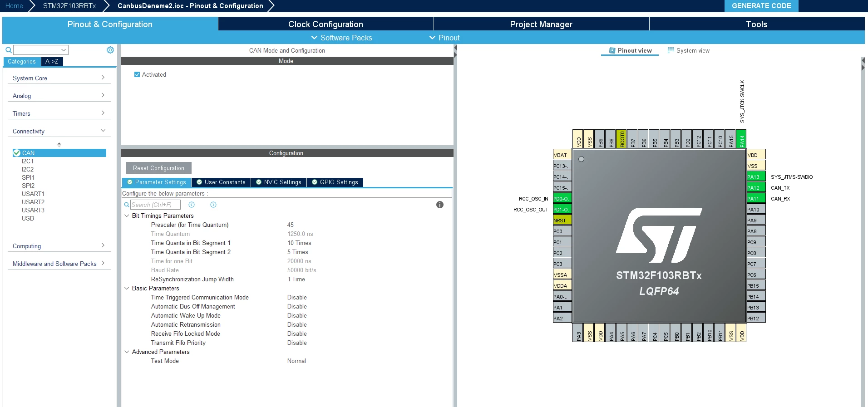868x407 pixels.
Task: Click the Bit Segment 1 value 10 Times
Action: (299, 243)
